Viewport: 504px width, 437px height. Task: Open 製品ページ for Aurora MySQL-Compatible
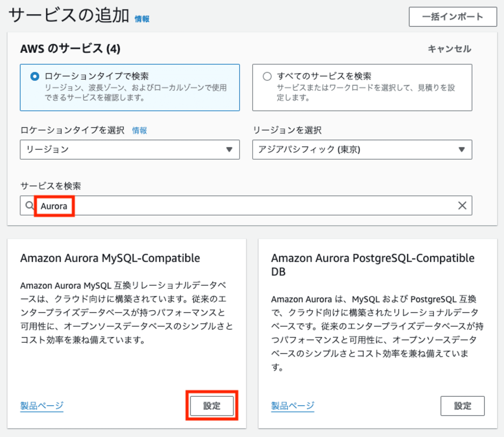[42, 406]
